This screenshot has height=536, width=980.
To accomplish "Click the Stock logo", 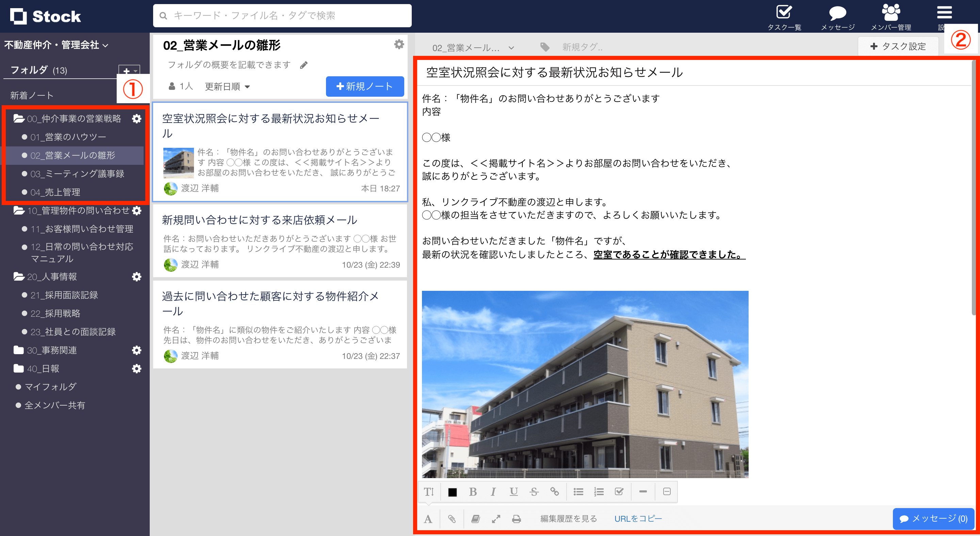I will point(46,16).
